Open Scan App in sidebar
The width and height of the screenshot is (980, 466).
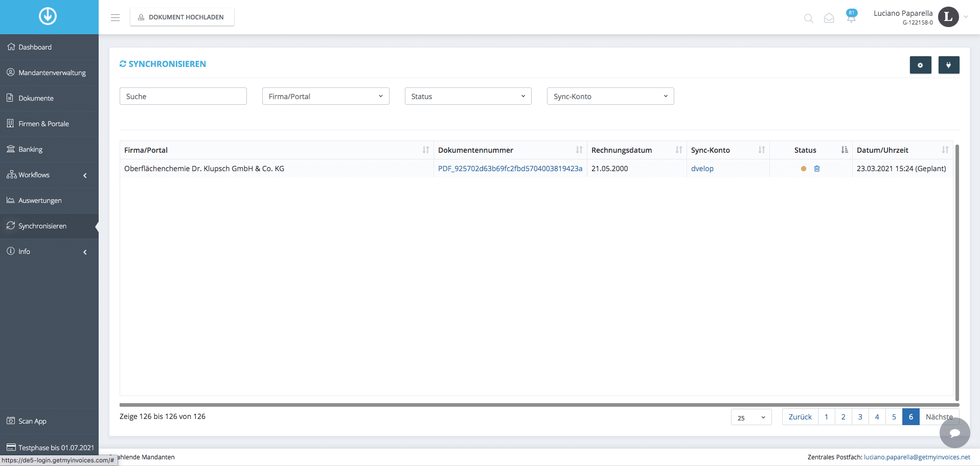click(49, 421)
